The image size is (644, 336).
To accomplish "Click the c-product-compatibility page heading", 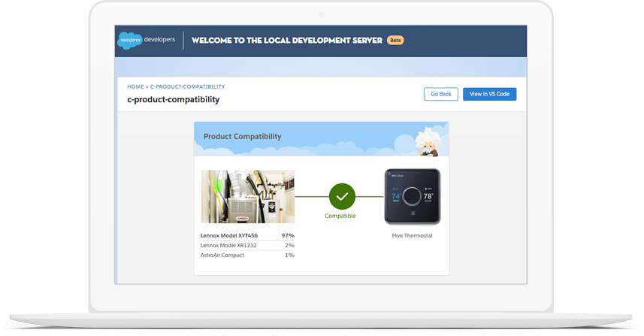I will (174, 99).
